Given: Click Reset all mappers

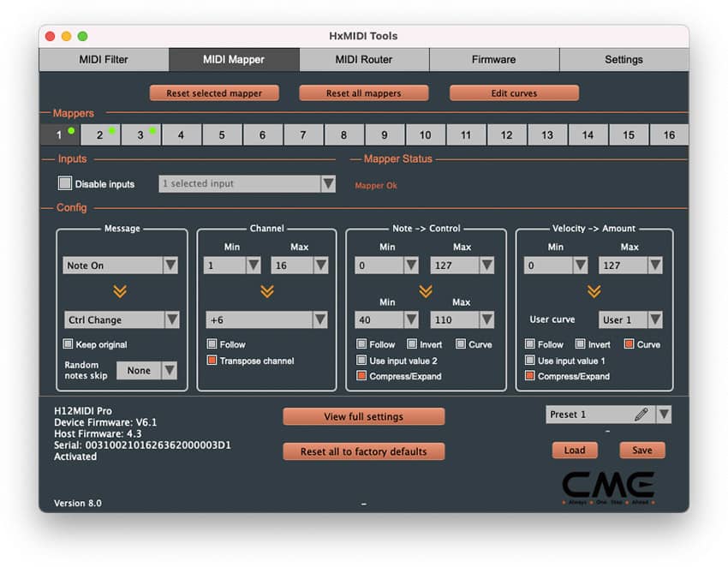Looking at the screenshot, I should tap(363, 93).
